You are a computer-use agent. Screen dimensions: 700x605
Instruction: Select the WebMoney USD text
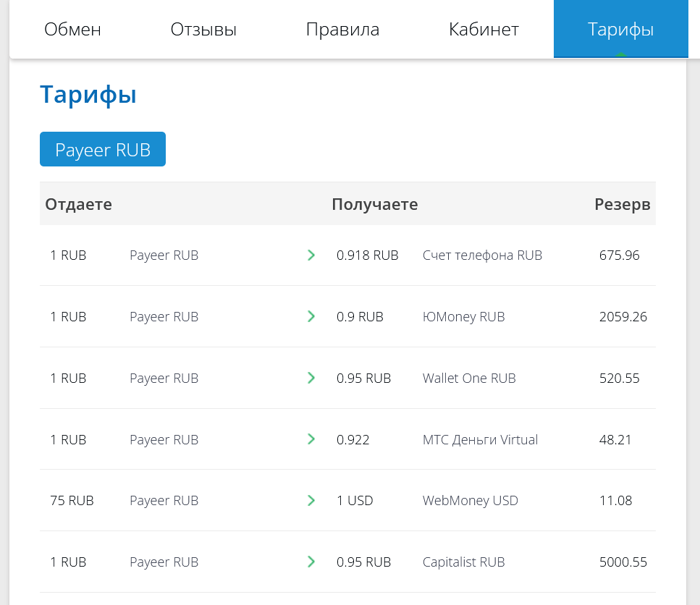470,501
